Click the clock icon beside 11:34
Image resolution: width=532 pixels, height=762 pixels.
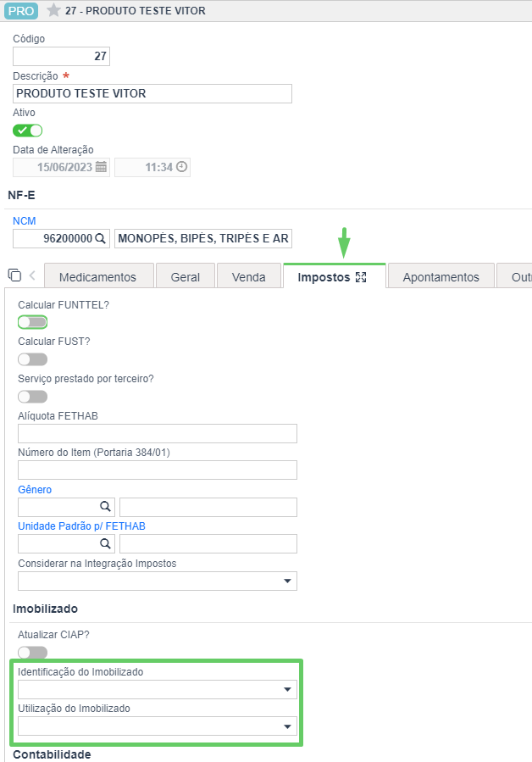[181, 167]
